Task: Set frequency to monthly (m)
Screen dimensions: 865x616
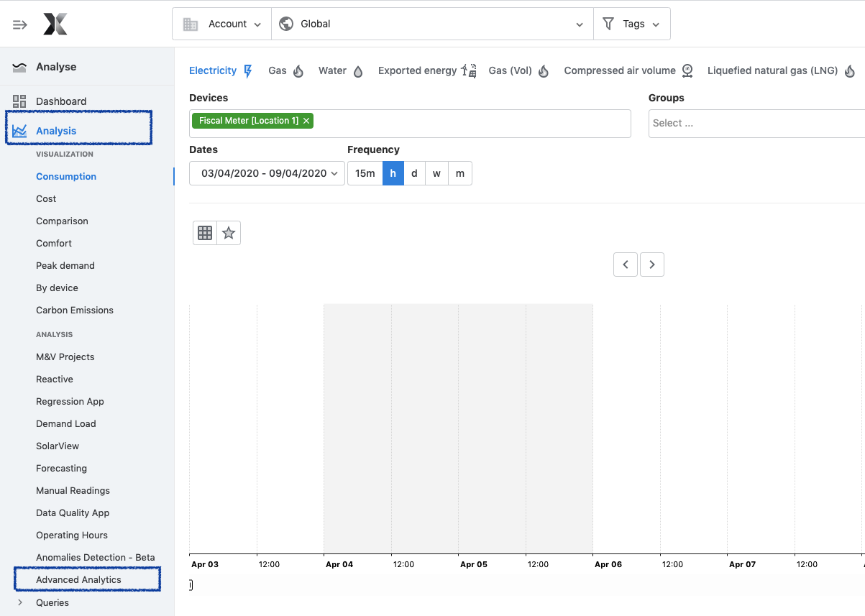Action: tap(460, 173)
